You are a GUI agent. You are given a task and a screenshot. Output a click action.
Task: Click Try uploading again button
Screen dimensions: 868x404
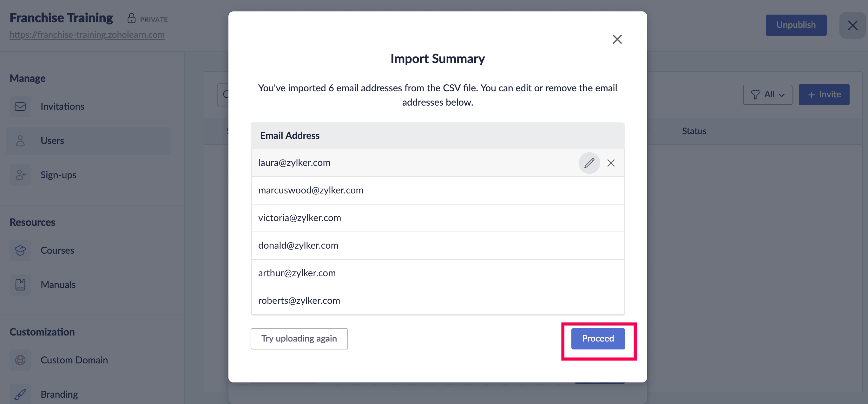299,339
